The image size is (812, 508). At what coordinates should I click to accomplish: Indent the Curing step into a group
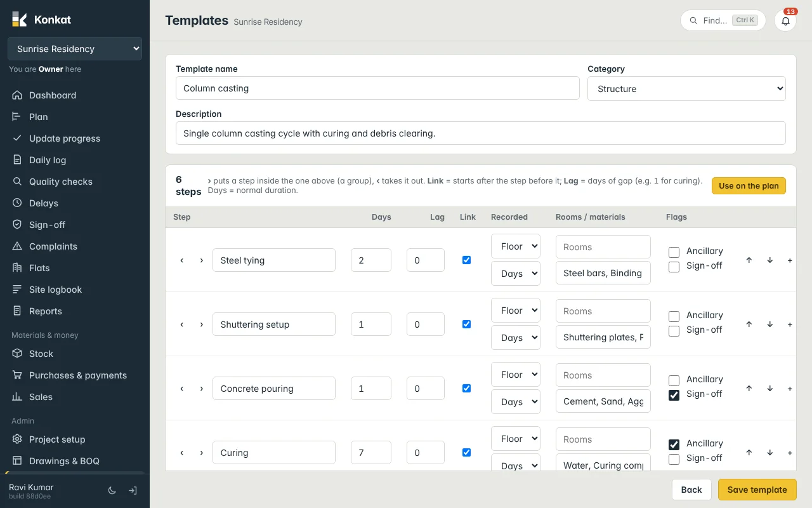point(202,453)
